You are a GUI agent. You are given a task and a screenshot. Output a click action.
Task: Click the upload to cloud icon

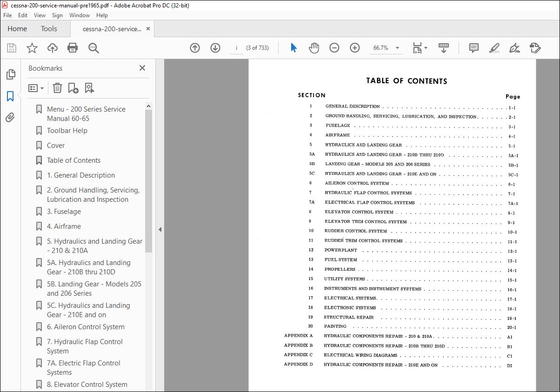(53, 48)
